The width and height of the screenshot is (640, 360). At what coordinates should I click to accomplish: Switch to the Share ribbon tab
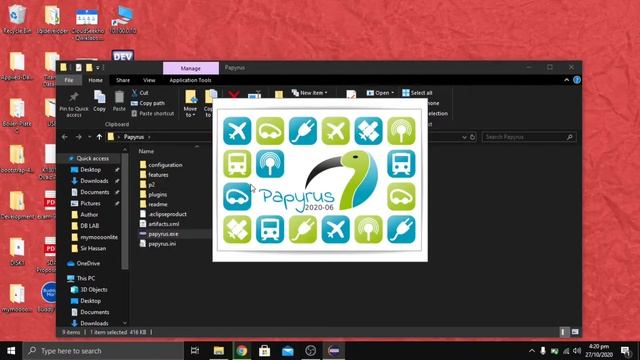coord(123,80)
